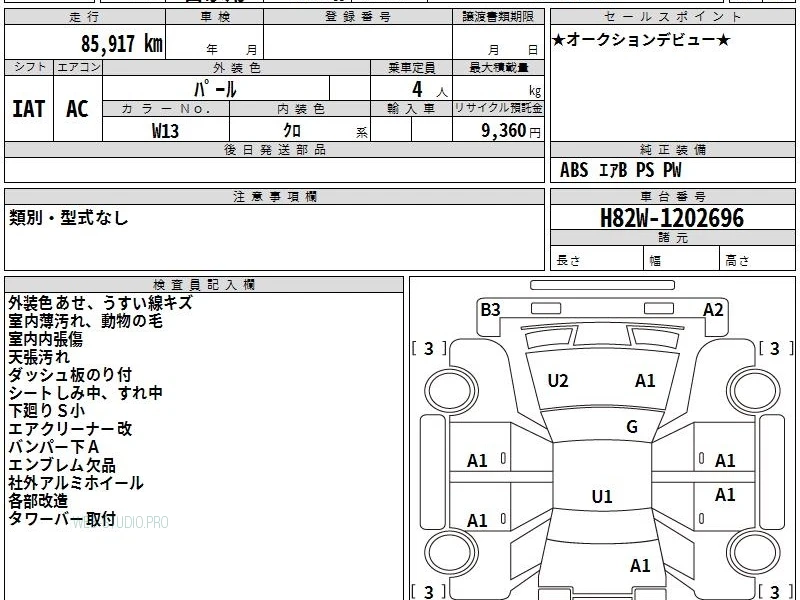Click the "純正装備" section header
This screenshot has height=600, width=800.
[672, 149]
